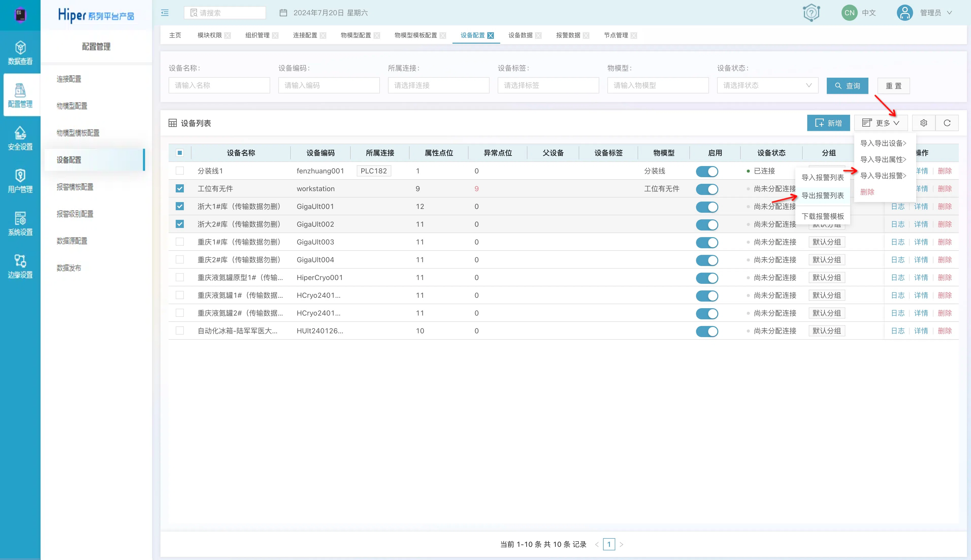Image resolution: width=971 pixels, height=560 pixels.
Task: Expand the 更多 dropdown button
Action: point(881,123)
